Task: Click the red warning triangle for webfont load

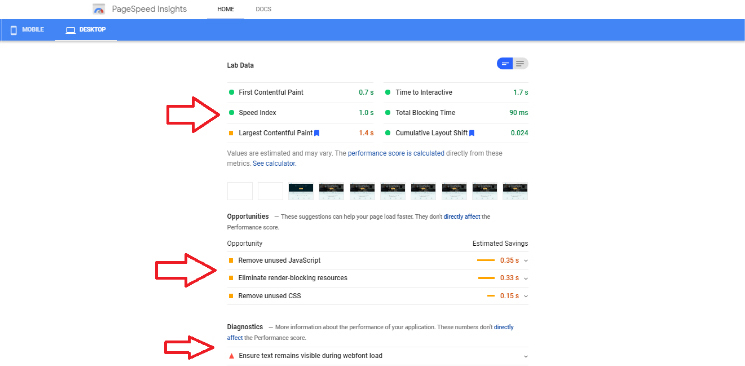Action: (231, 356)
